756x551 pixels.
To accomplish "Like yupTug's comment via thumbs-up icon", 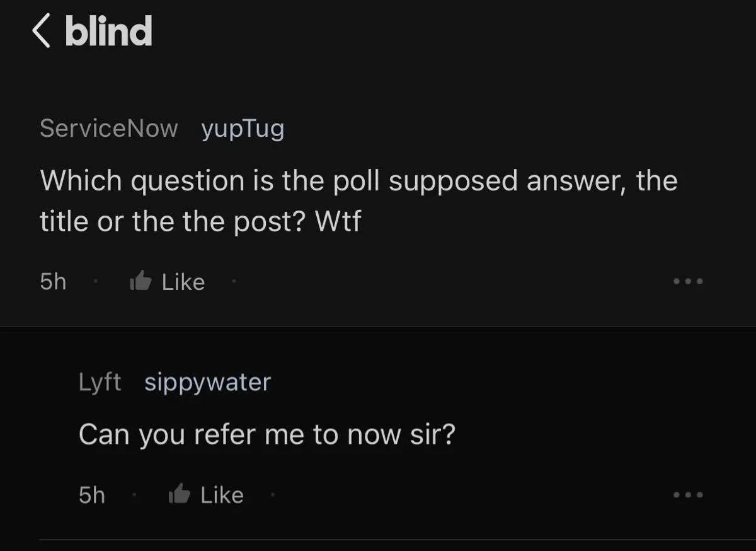I will point(140,281).
